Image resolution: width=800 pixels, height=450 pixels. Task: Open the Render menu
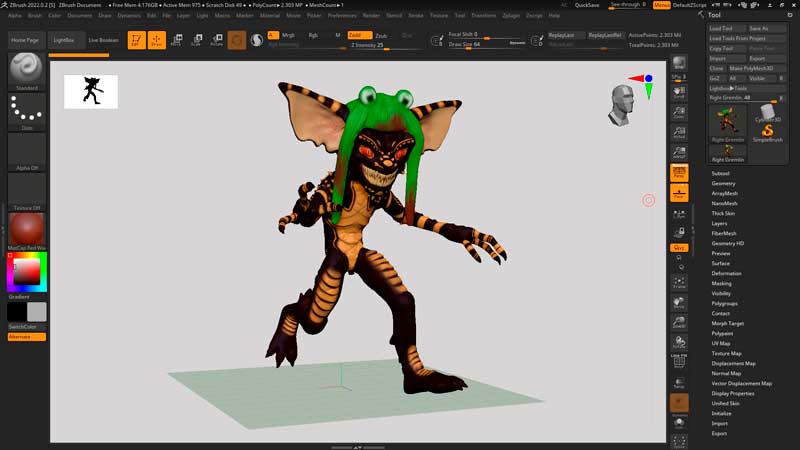(x=371, y=15)
